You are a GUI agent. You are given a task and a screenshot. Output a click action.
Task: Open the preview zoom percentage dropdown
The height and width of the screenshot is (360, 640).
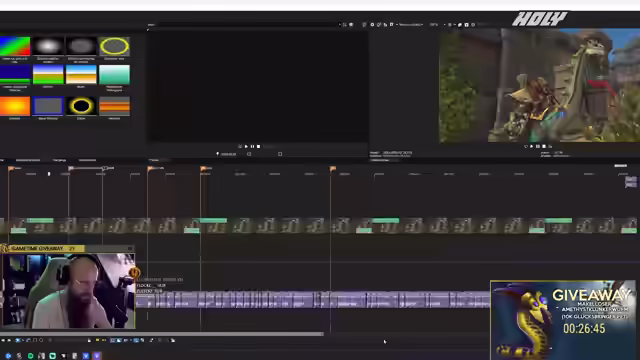tap(435, 24)
